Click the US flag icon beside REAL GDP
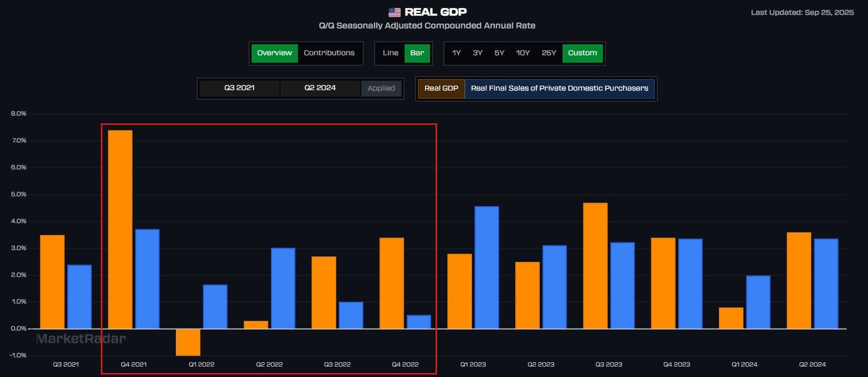The width and height of the screenshot is (868, 377). point(394,12)
